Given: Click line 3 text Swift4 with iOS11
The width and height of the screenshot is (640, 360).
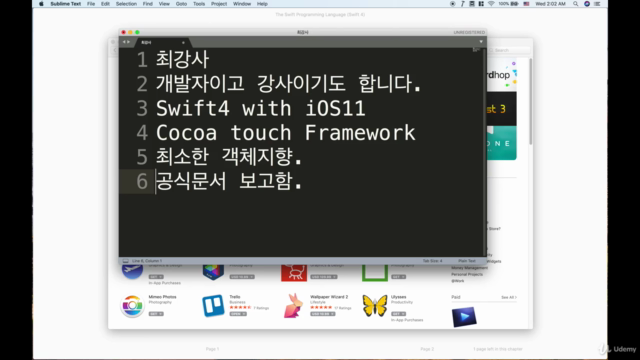Looking at the screenshot, I should click(260, 108).
